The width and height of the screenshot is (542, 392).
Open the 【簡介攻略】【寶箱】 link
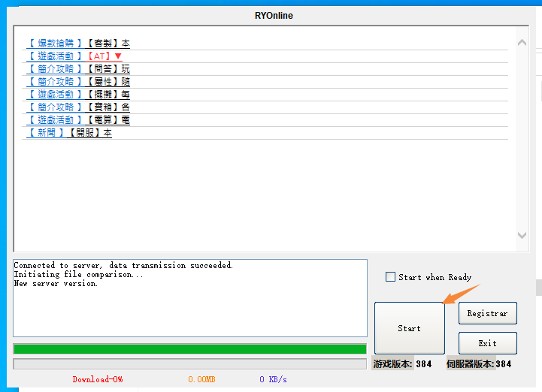(x=78, y=107)
